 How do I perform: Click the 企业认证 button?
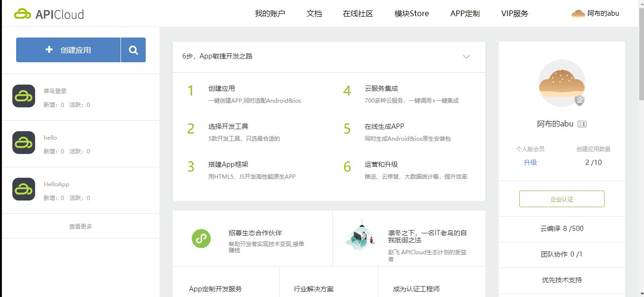point(562,199)
